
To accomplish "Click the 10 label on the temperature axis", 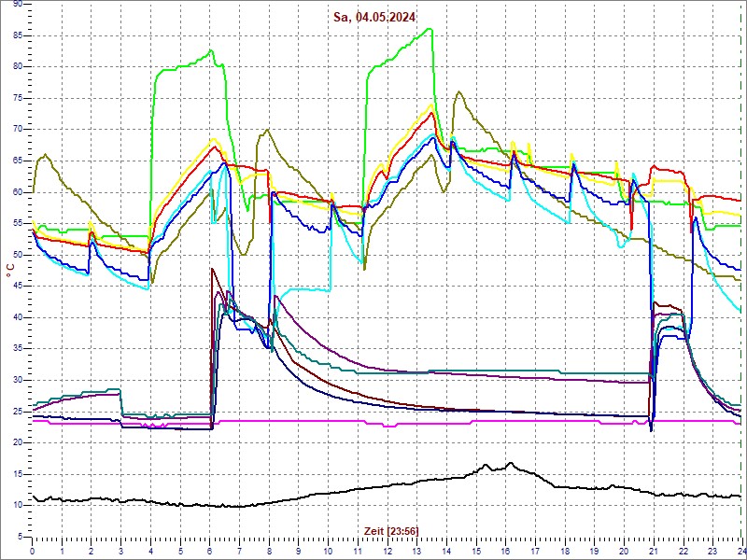I will 18,505.
